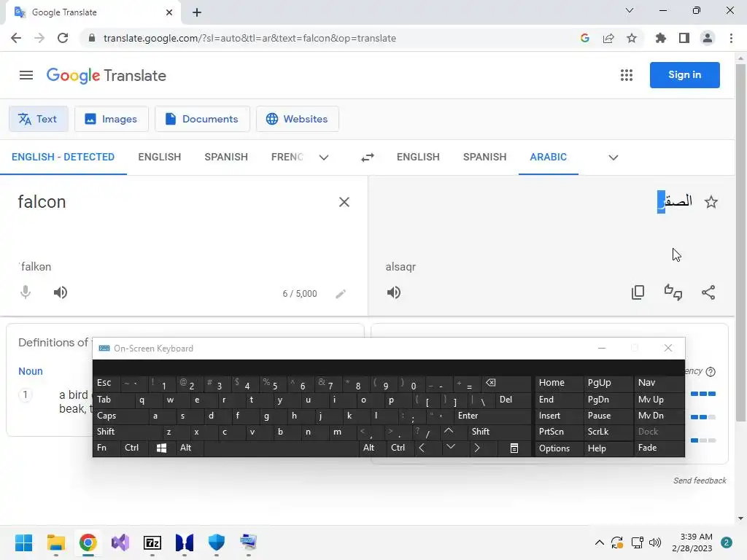This screenshot has width=747, height=560.
Task: Open Visual Studio from taskbar
Action: click(120, 542)
